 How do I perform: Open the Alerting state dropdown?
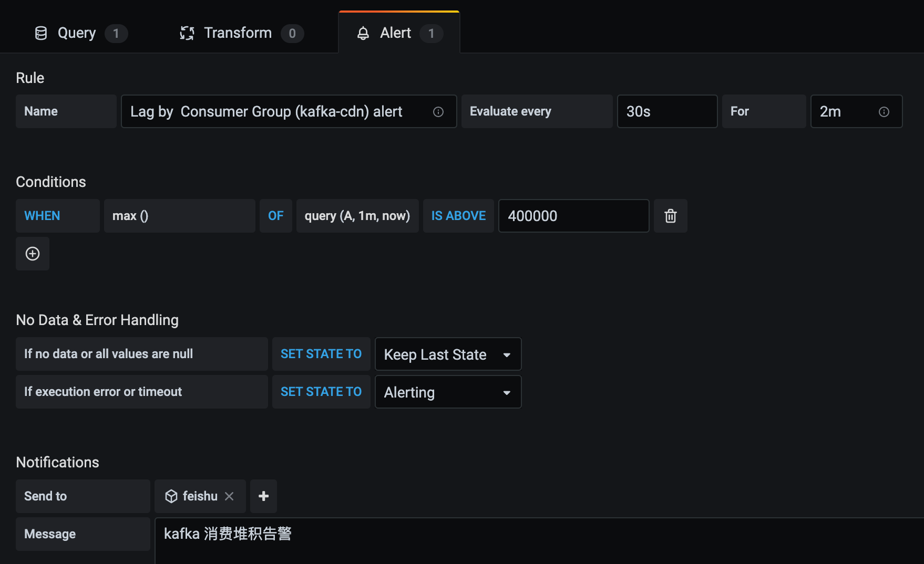tap(448, 392)
